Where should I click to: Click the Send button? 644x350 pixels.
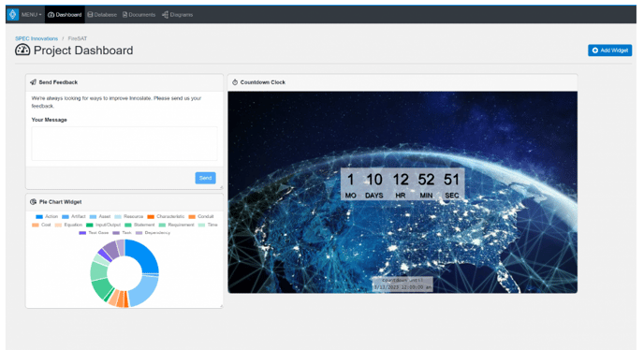click(x=205, y=178)
